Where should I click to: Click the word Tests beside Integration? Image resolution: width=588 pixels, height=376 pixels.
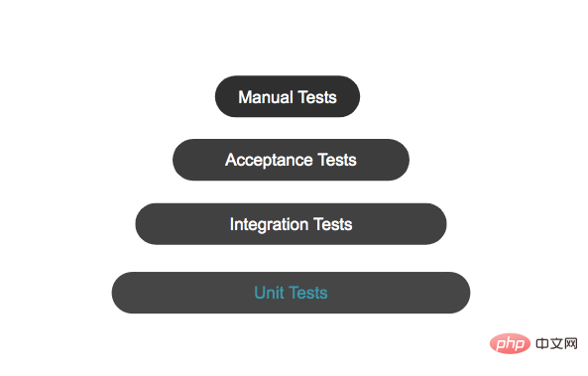coord(332,224)
